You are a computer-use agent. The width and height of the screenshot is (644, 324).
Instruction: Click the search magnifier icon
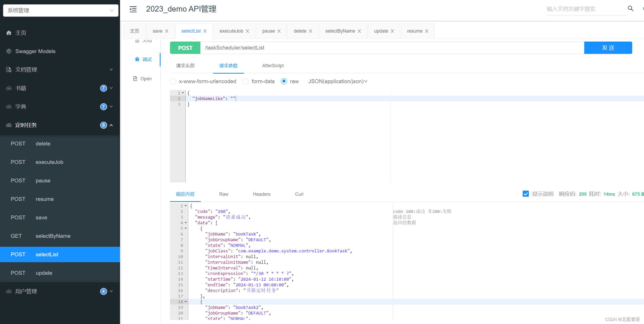(630, 8)
